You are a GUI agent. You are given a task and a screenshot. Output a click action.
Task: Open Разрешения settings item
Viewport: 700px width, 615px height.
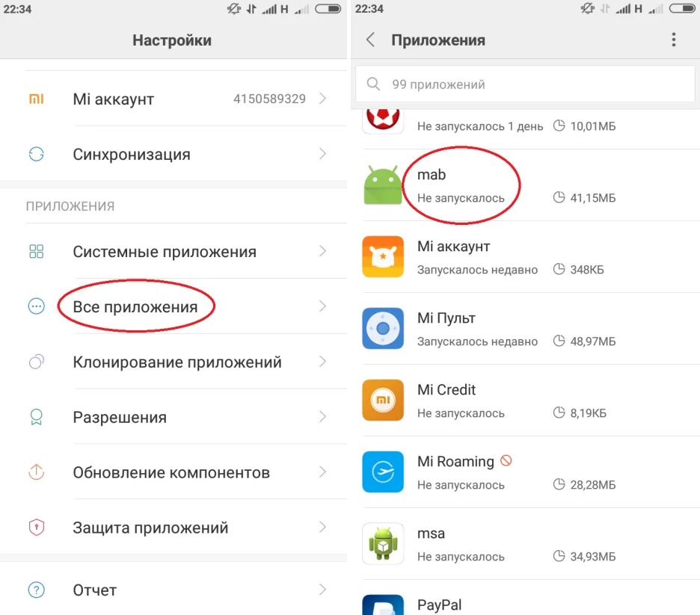tap(174, 417)
